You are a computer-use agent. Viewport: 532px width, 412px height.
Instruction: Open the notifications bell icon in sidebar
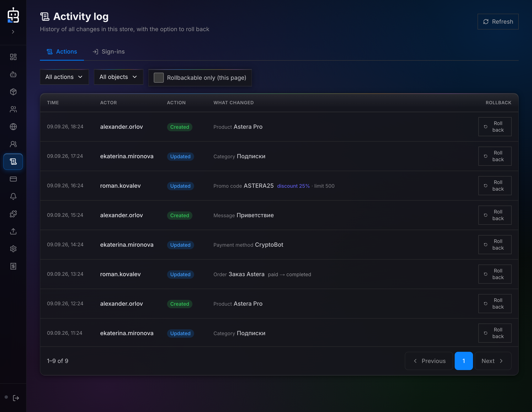click(x=13, y=196)
